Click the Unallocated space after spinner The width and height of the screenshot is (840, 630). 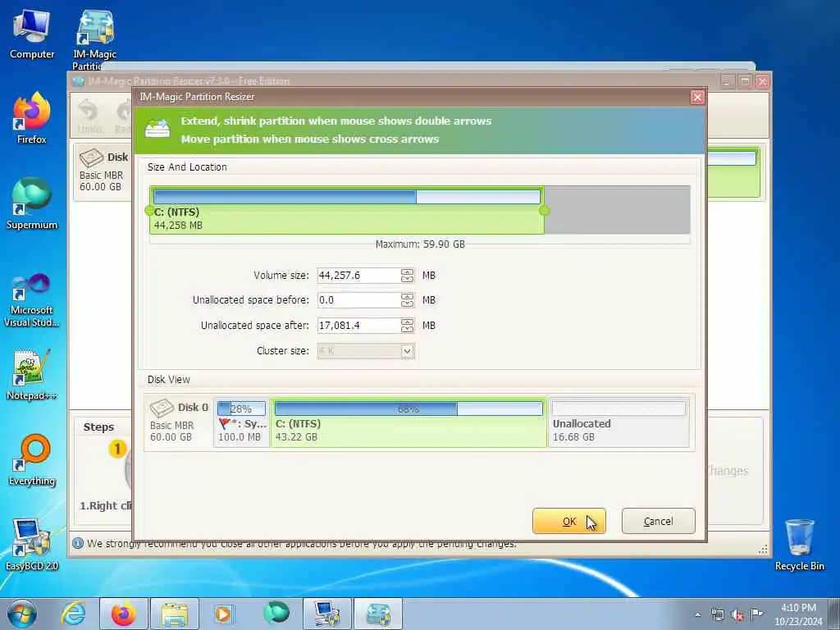(407, 325)
